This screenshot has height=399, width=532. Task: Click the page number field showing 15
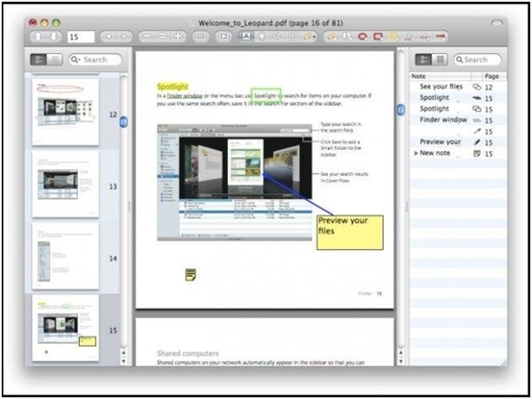[x=81, y=36]
